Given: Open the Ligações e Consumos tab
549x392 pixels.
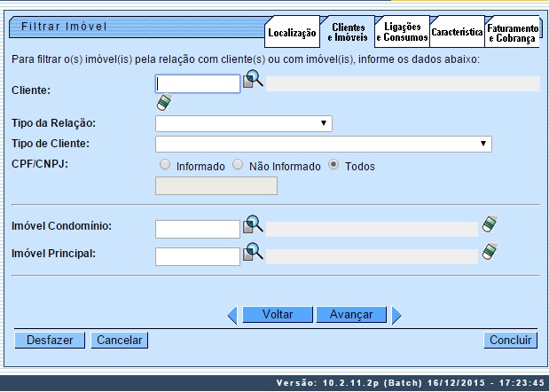Looking at the screenshot, I should coord(402,33).
